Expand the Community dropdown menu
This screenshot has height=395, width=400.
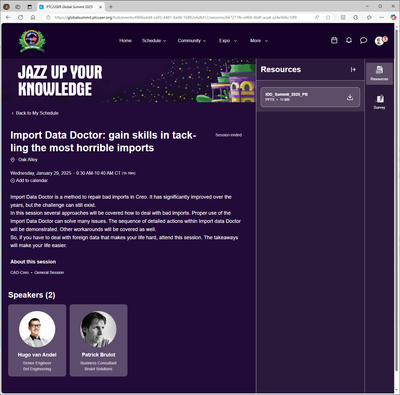coord(192,41)
